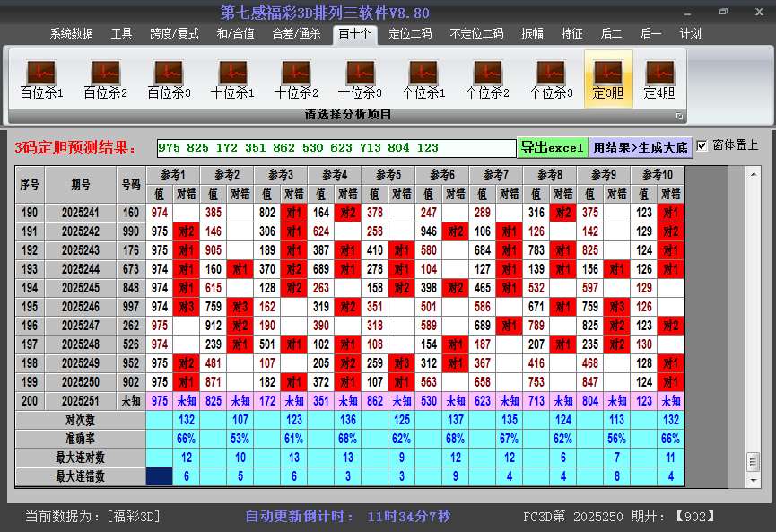Screen dimensions: 776x532
Task: Click the 参考9 accuracy value 56%
Action: (x=617, y=439)
